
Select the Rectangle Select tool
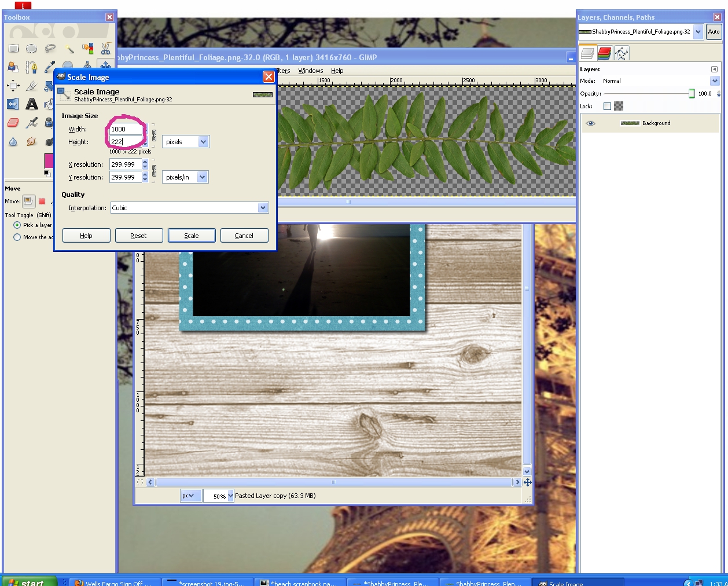click(13, 49)
